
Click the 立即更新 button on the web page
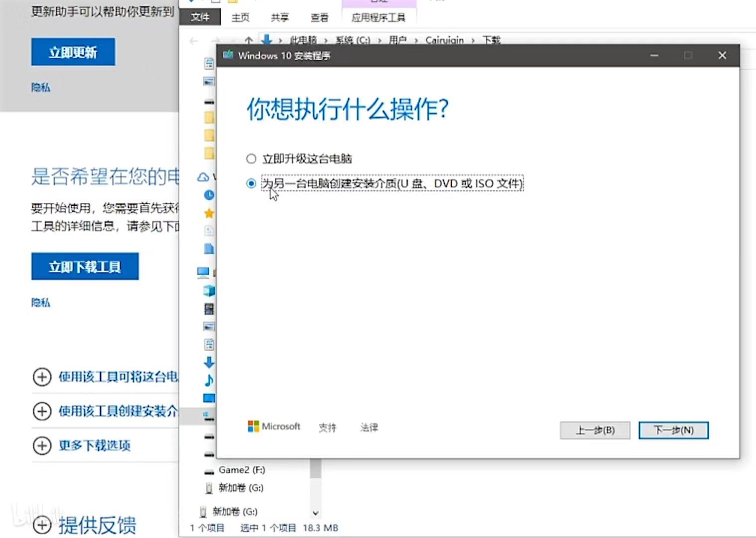click(x=73, y=52)
